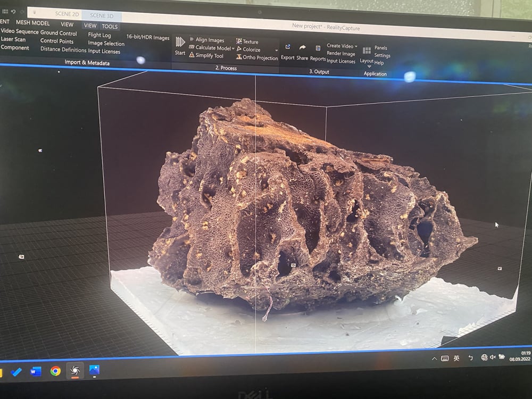This screenshot has height=399, width=532.
Task: Click the Align Images button
Action: pyautogui.click(x=206, y=40)
